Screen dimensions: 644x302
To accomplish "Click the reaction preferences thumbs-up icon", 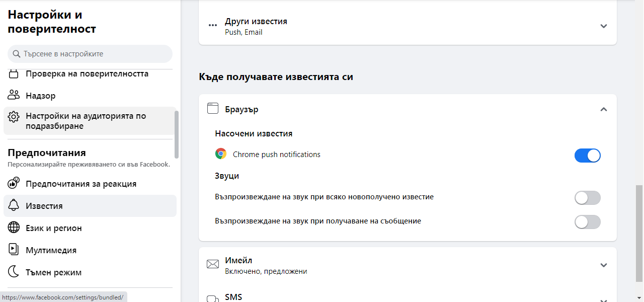I will pos(14,184).
